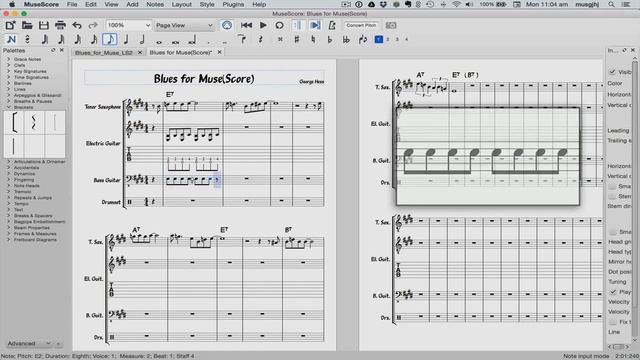Toggle pan score during playback
Viewport: 640px width, 360px height.
(315, 25)
